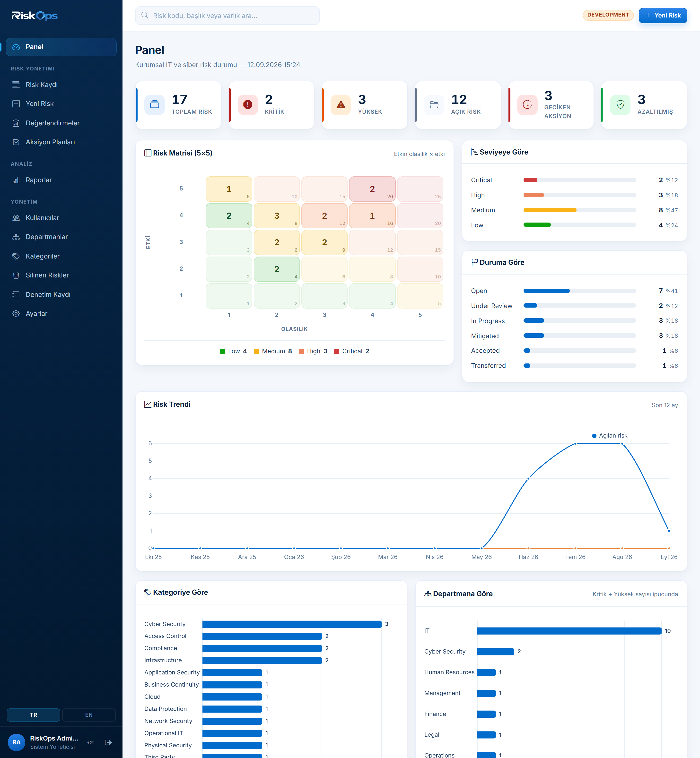The height and width of the screenshot is (758, 700).
Task: Open the Panel dashboard menu item
Action: click(x=61, y=47)
